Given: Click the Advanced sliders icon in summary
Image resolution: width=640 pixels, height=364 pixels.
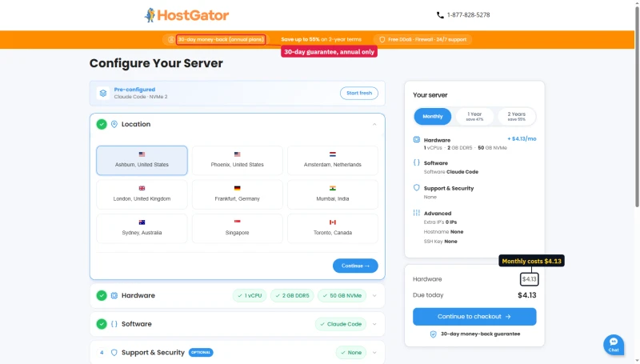Looking at the screenshot, I should pyautogui.click(x=416, y=213).
